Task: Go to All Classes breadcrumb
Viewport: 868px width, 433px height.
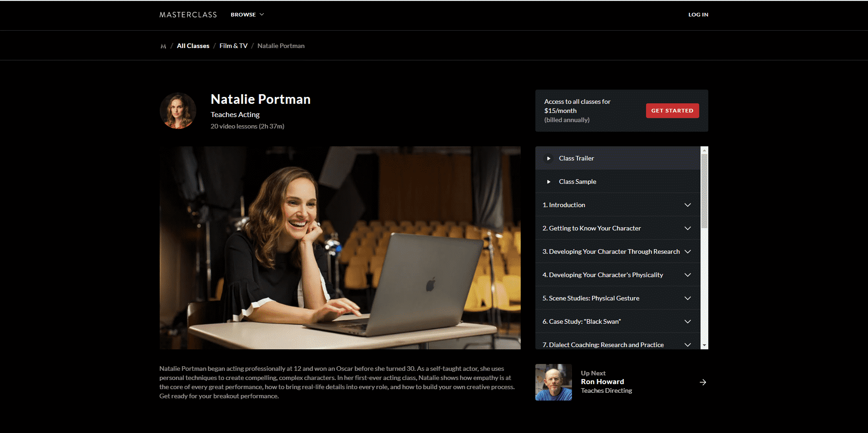Action: coord(193,46)
